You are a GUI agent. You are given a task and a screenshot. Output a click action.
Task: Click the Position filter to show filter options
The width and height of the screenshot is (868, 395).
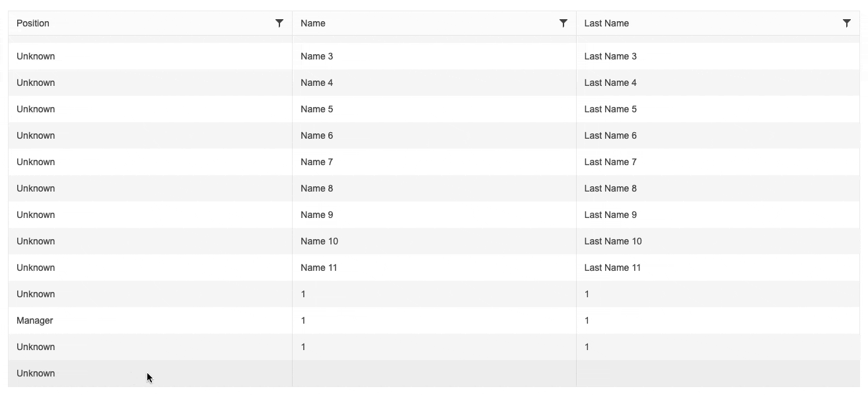point(279,23)
